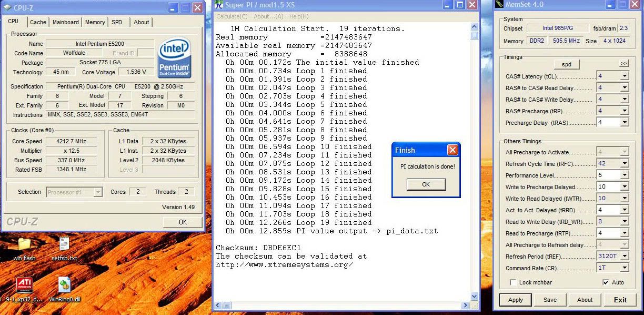Screen dimensions: 644x315
Task: Click the Core Speed value 4212.7 MHz
Action: click(x=71, y=141)
